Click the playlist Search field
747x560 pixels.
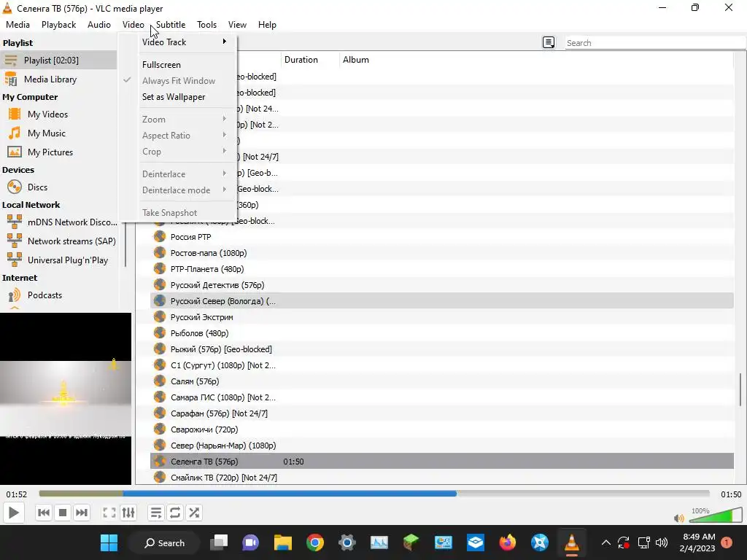point(654,43)
